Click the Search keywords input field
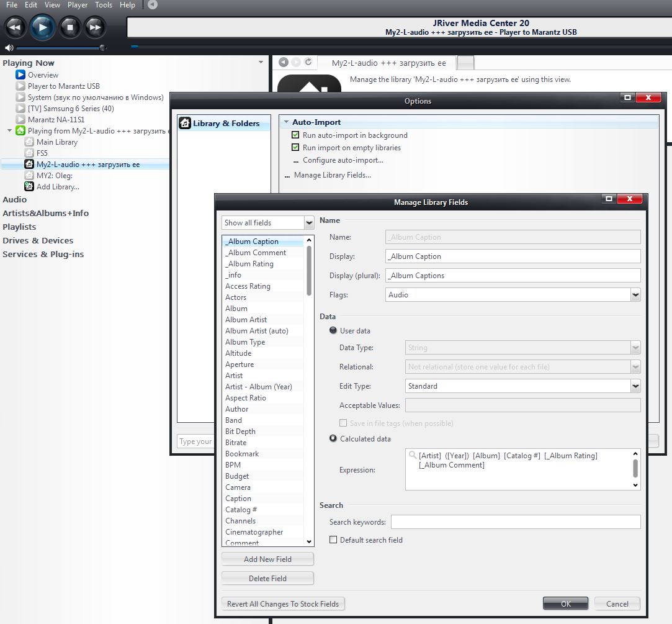 (516, 522)
